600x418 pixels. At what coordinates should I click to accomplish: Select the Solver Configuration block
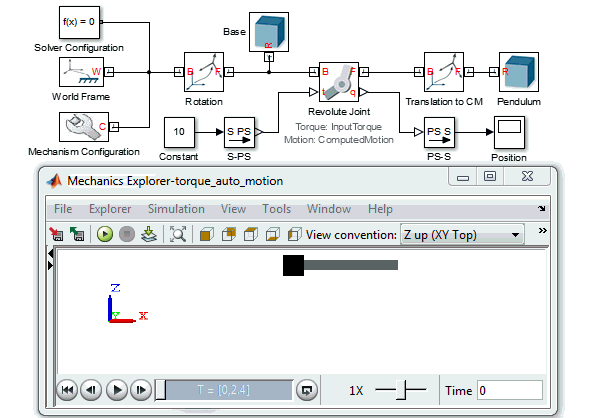click(x=79, y=22)
